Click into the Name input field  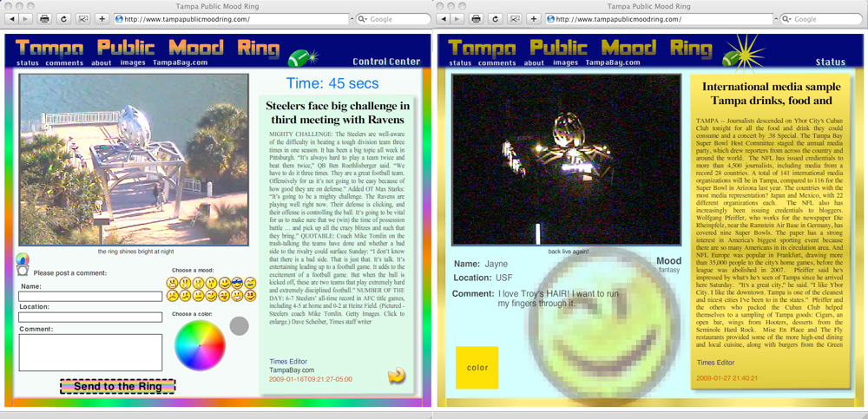90,297
